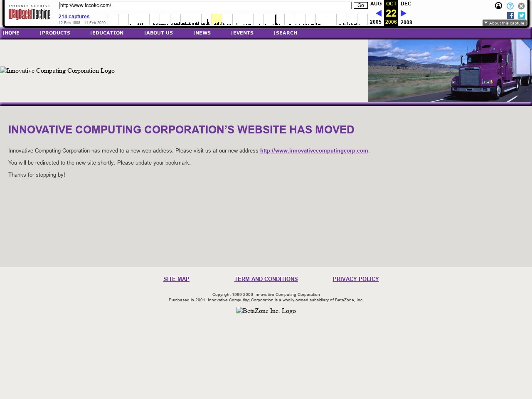Click the highlighted year in capture timeline
The width and height of the screenshot is (532, 399).
click(217, 20)
